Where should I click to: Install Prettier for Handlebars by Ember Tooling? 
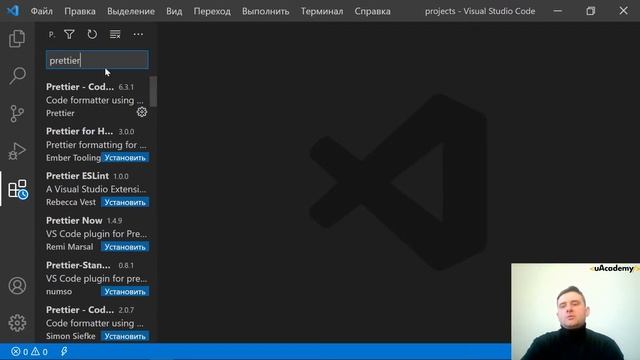click(125, 158)
